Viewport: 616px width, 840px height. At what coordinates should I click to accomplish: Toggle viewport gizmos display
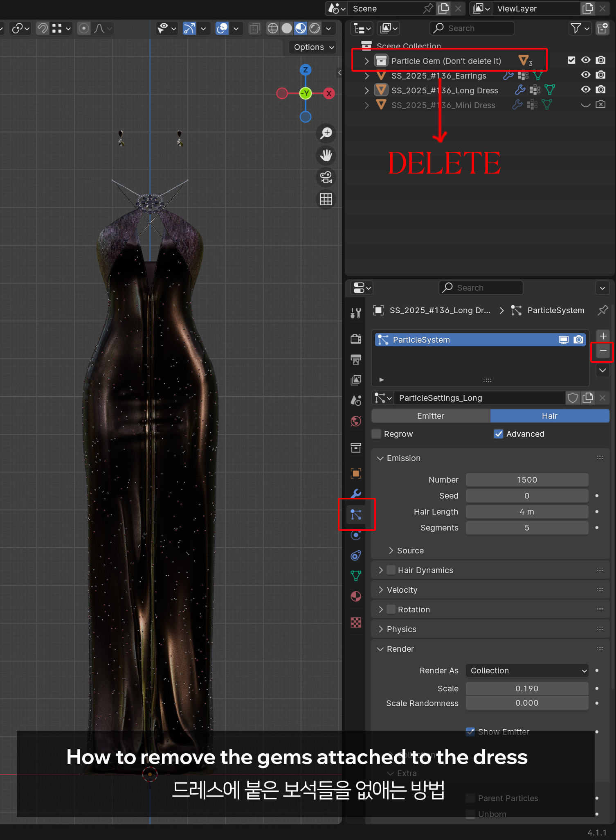pyautogui.click(x=189, y=28)
